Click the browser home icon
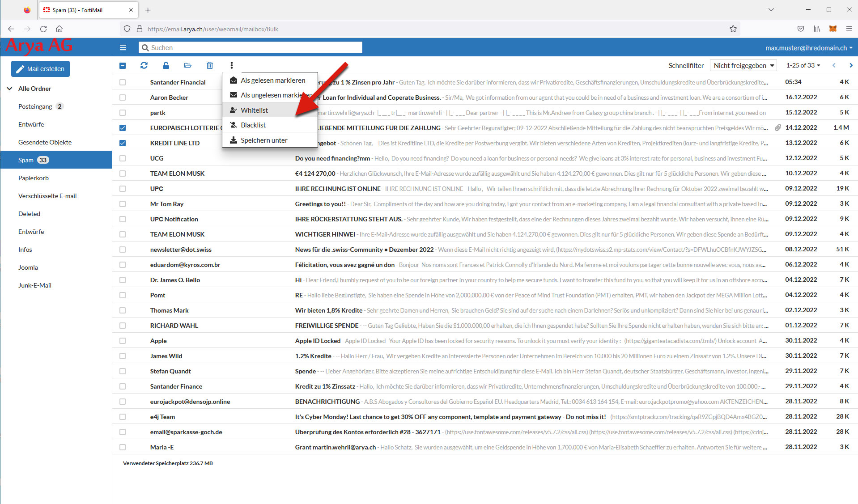This screenshot has width=858, height=504. [59, 29]
